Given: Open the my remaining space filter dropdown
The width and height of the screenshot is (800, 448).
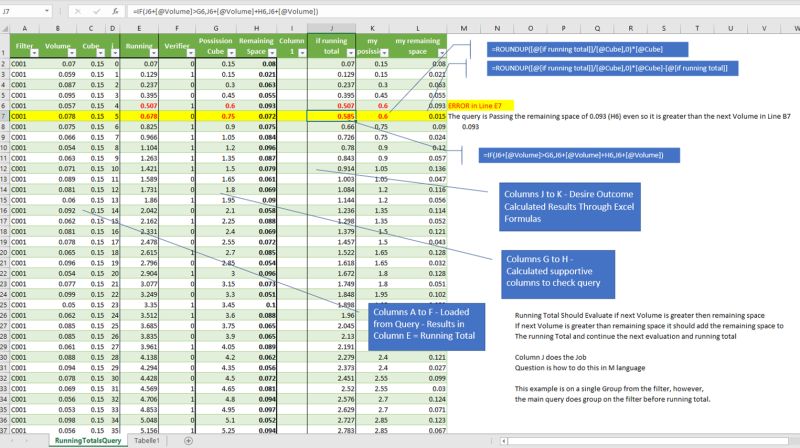Looking at the screenshot, I should [x=442, y=53].
